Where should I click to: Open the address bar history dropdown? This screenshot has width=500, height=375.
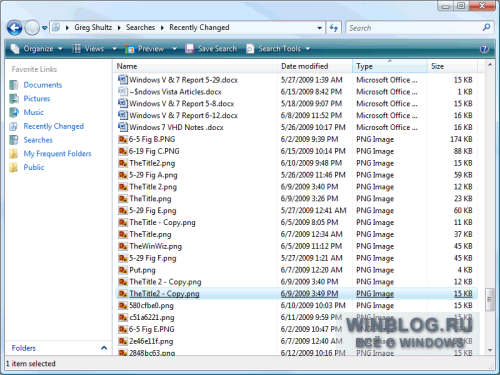(x=319, y=28)
